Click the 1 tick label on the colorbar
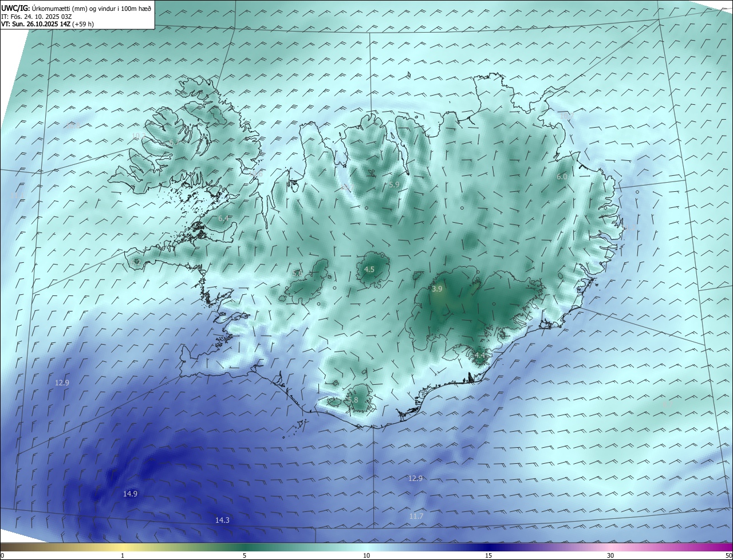The width and height of the screenshot is (733, 560). click(x=123, y=555)
